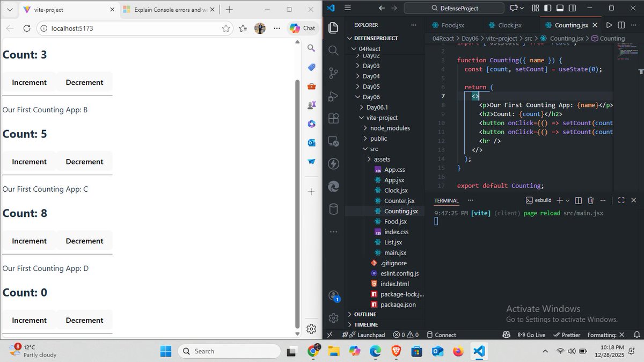Click Decrement under Count: 5

coord(84,162)
